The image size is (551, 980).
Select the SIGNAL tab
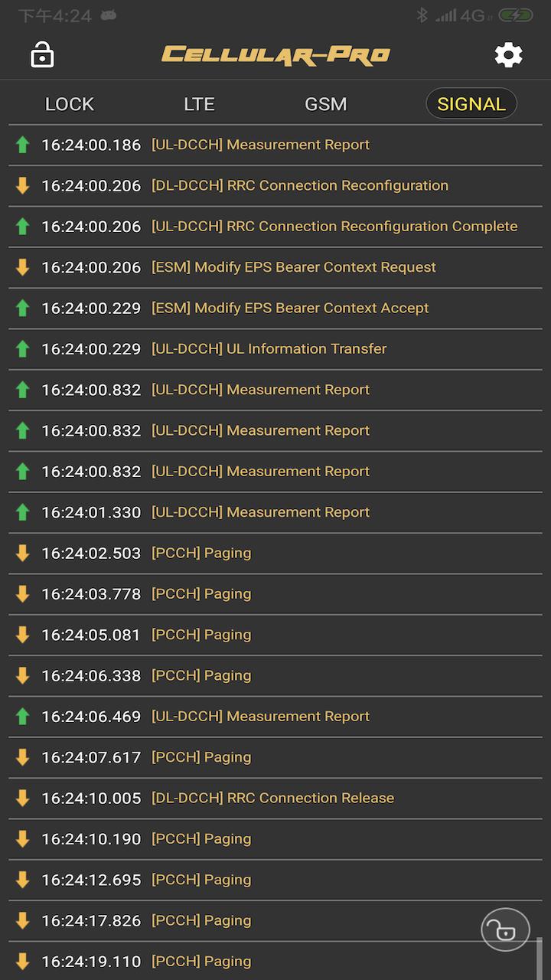tap(471, 104)
